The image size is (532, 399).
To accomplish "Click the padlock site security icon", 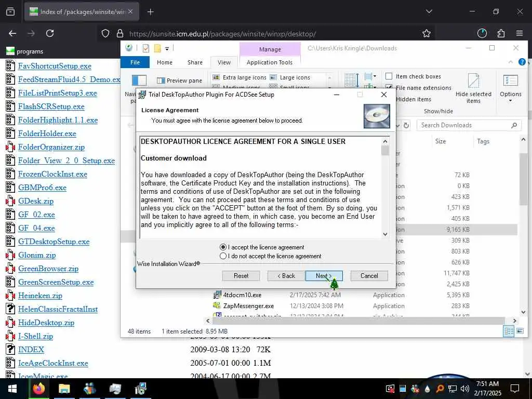I will 120,33.
